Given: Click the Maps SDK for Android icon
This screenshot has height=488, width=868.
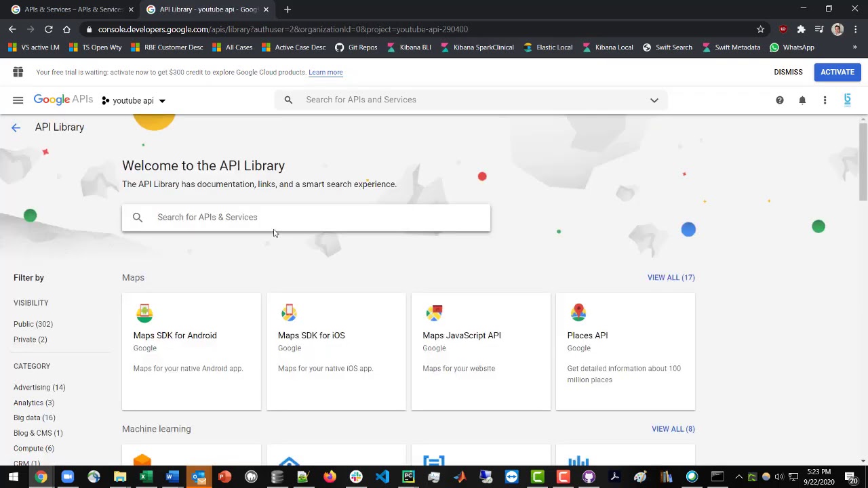Looking at the screenshot, I should (144, 312).
